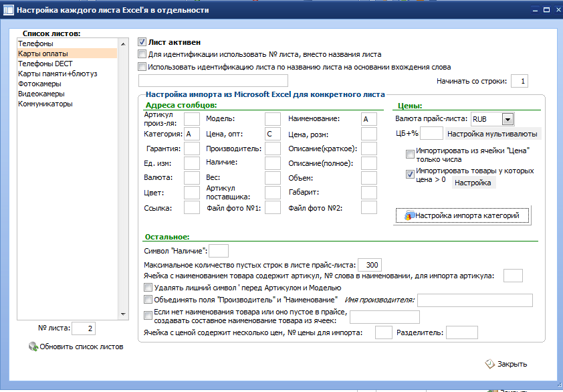Check Импортировать из ячейки Цена только числа
This screenshot has height=392, width=563.
(410, 155)
